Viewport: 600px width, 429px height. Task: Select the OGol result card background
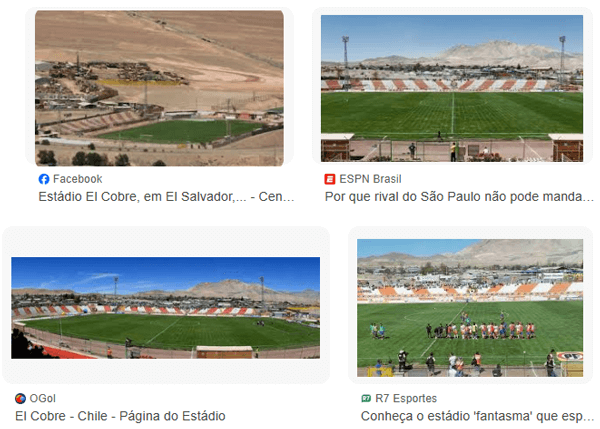[165, 242]
